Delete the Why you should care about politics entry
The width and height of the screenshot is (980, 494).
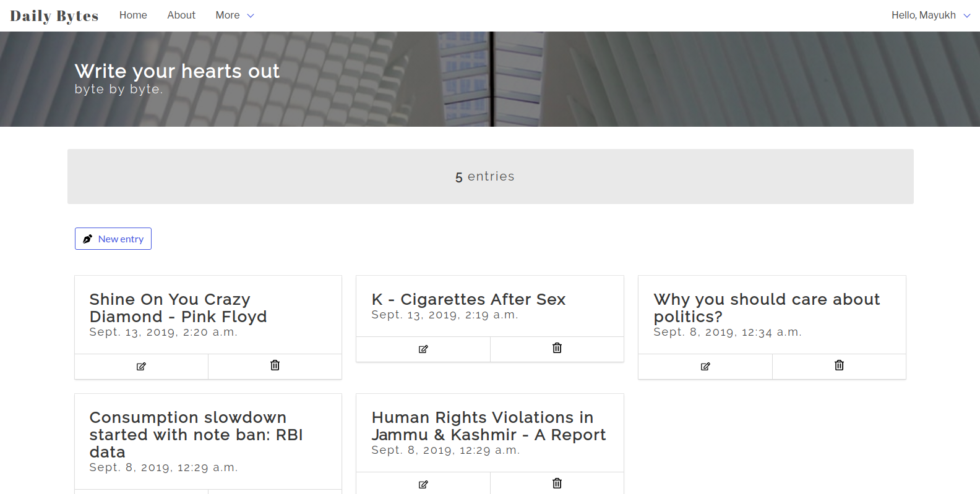pos(839,366)
